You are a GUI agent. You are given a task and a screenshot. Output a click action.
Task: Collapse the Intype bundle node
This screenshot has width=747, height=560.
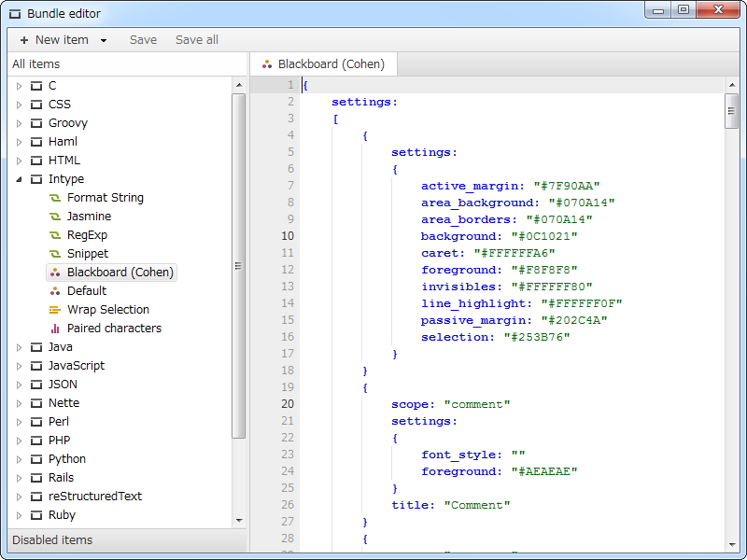(x=19, y=179)
